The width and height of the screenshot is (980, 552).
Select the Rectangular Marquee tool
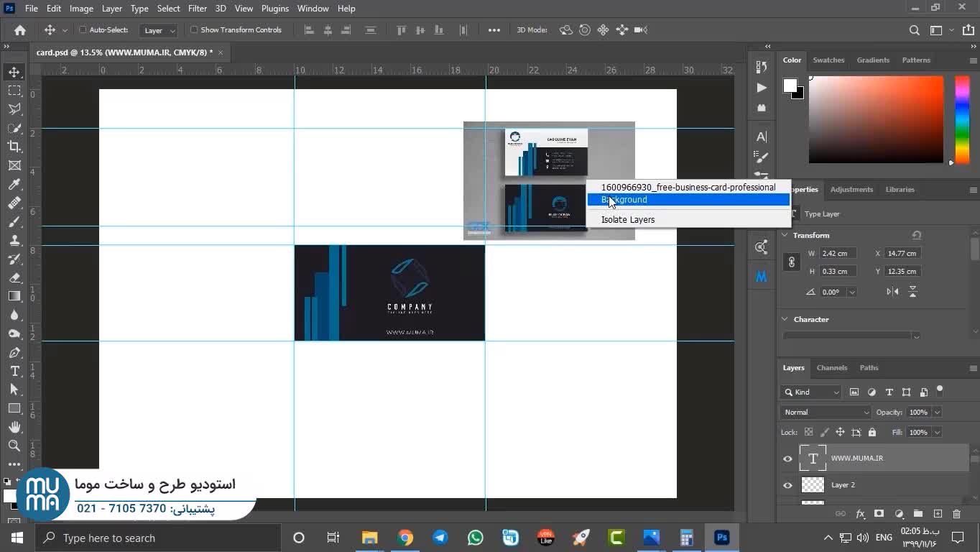coord(14,91)
